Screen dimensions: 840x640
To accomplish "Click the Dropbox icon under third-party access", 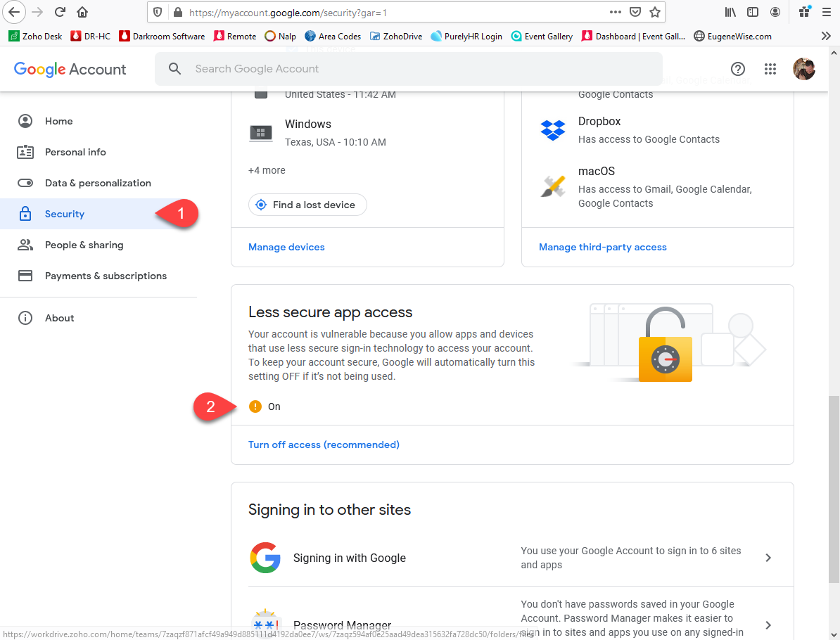I will 553,130.
